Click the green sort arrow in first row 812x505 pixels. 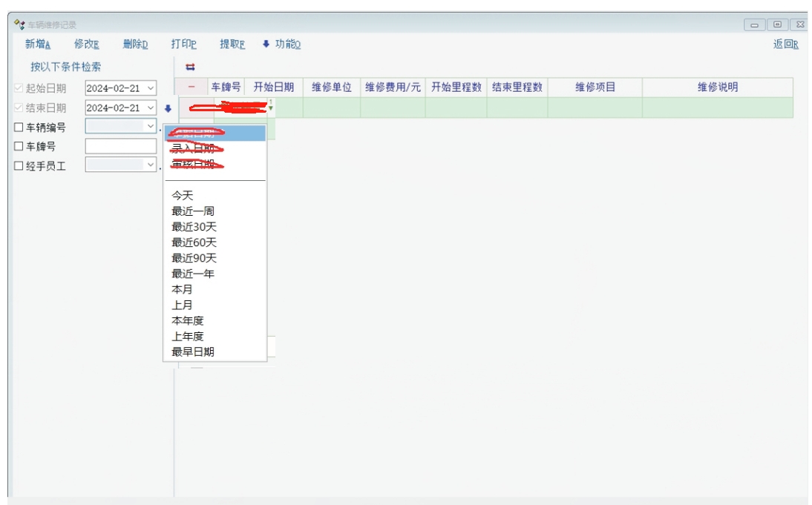270,108
